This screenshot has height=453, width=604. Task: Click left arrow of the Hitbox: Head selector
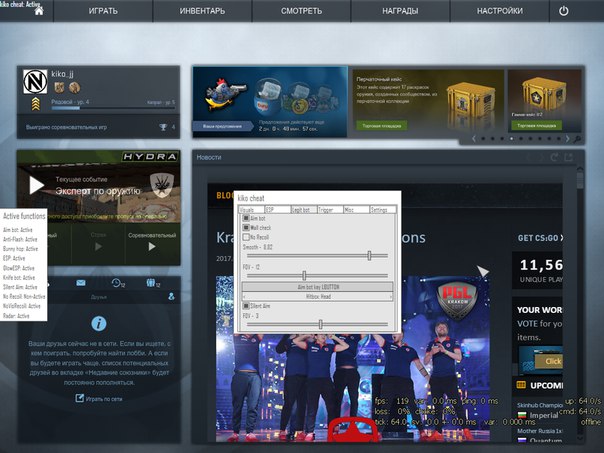(x=243, y=297)
